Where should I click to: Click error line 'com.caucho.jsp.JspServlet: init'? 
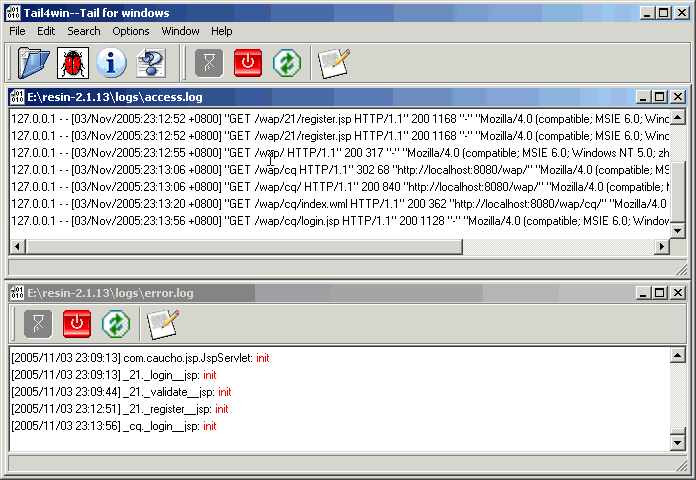pos(140,358)
